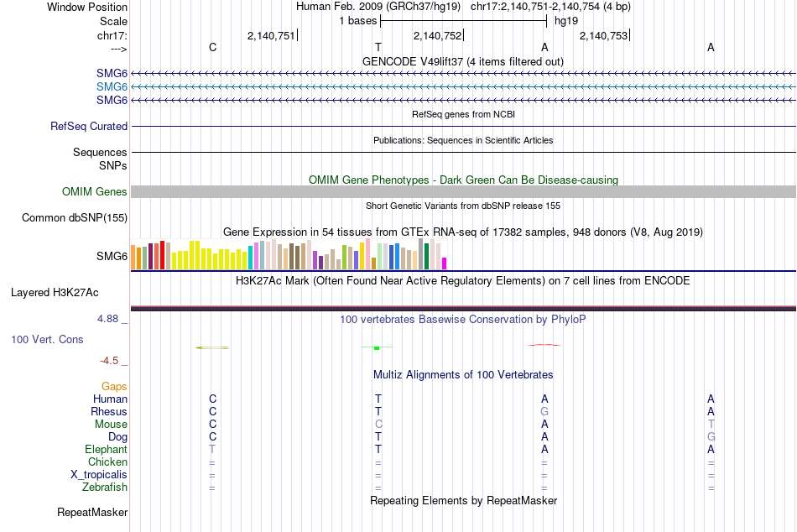This screenshot has width=797, height=532.
Task: Click base T in the reference sequence row
Action: point(378,47)
